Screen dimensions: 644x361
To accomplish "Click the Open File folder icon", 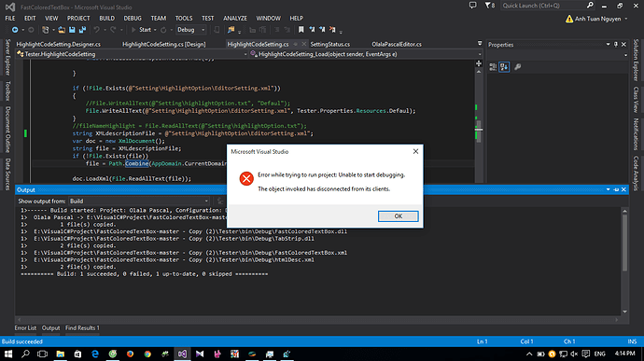I will coord(62,30).
